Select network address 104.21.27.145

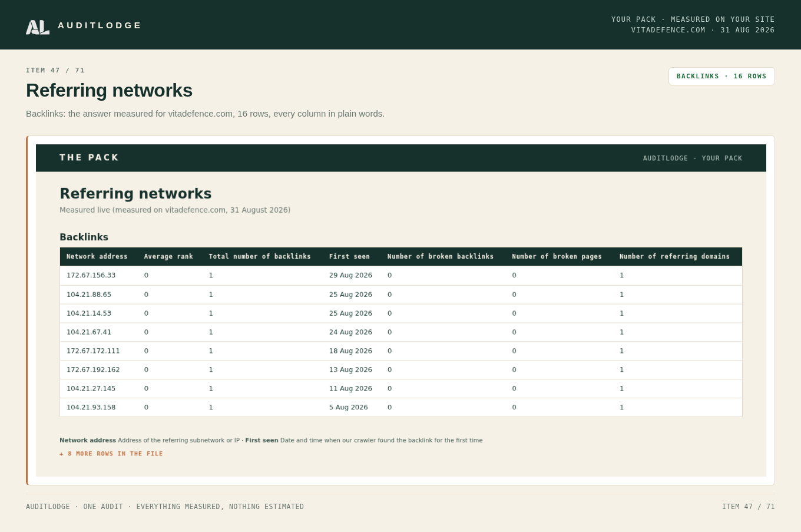click(x=91, y=389)
